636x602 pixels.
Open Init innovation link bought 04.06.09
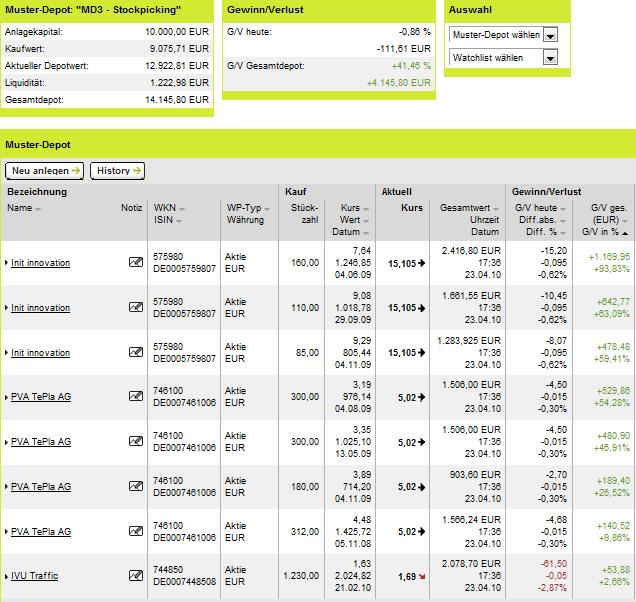[41, 263]
